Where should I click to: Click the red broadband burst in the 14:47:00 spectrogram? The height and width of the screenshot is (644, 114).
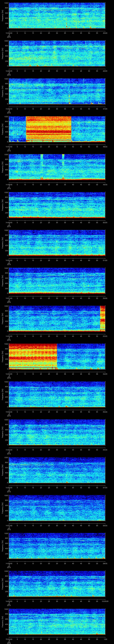49,129
